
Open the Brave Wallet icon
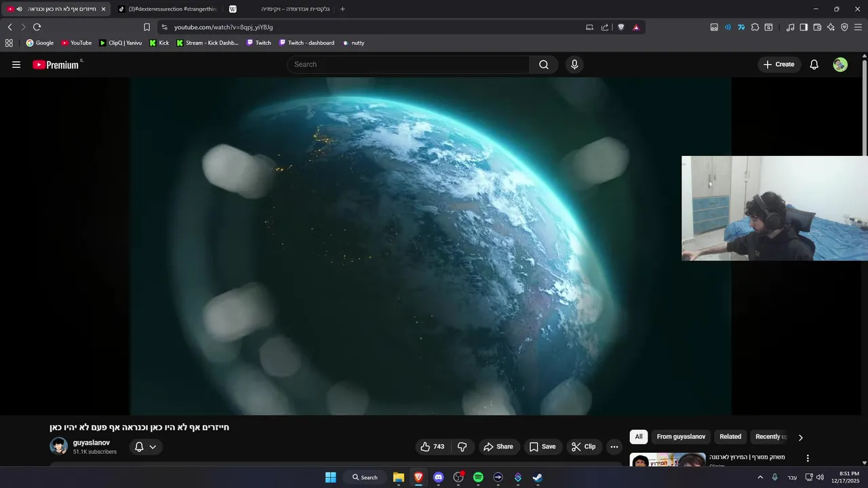pos(817,27)
